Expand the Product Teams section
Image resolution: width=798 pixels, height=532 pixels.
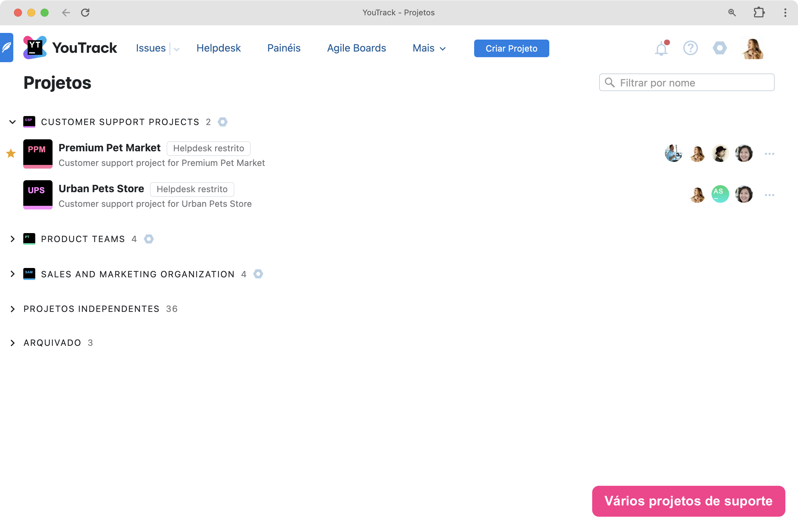pyautogui.click(x=13, y=239)
